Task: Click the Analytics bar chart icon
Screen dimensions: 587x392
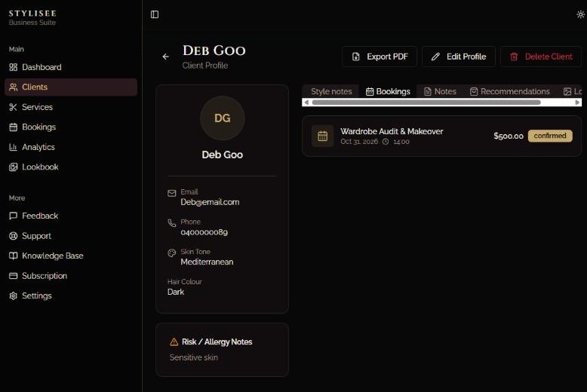Action: coord(13,147)
